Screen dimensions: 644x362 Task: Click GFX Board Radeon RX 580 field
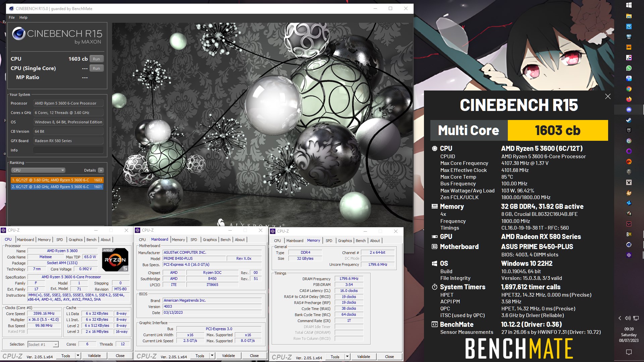pyautogui.click(x=68, y=141)
